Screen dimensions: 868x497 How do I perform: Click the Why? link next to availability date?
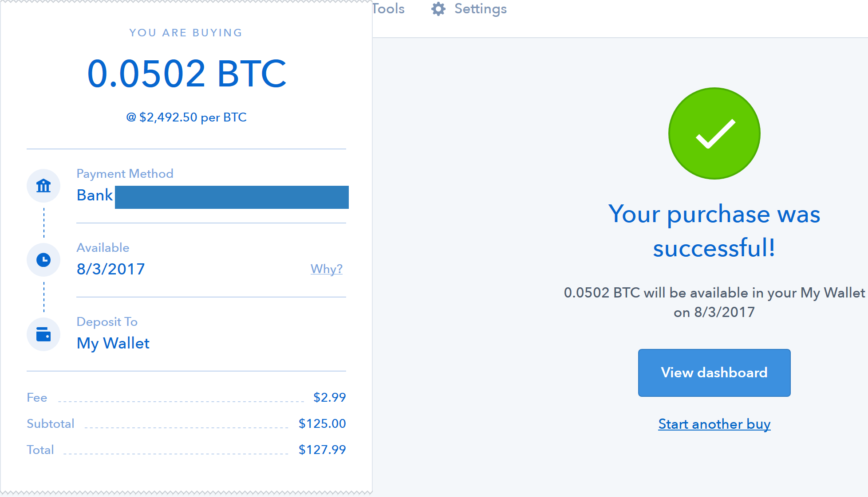tap(327, 269)
